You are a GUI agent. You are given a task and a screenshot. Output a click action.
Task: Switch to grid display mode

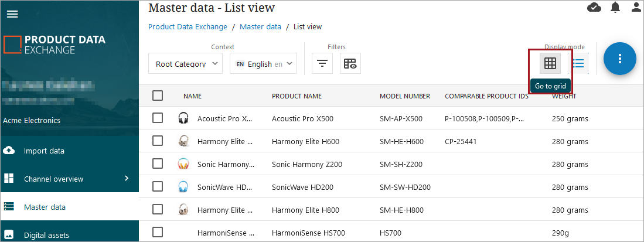(x=550, y=63)
